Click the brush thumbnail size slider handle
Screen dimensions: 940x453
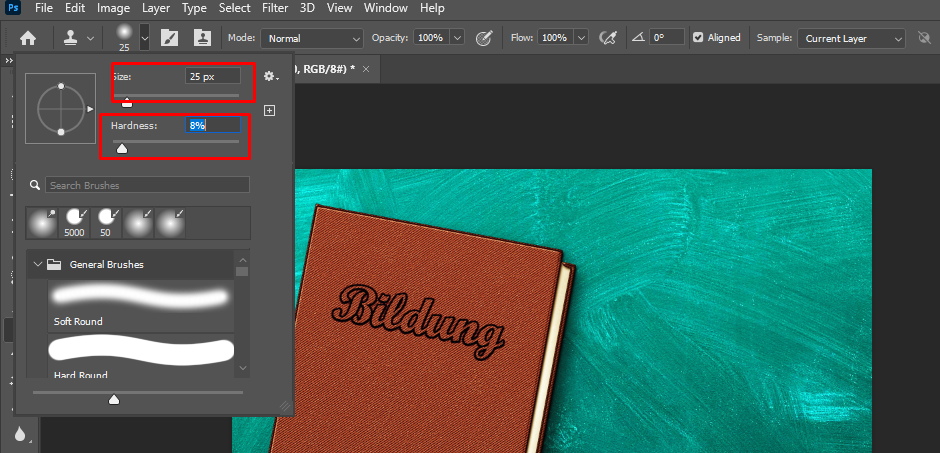click(x=114, y=400)
